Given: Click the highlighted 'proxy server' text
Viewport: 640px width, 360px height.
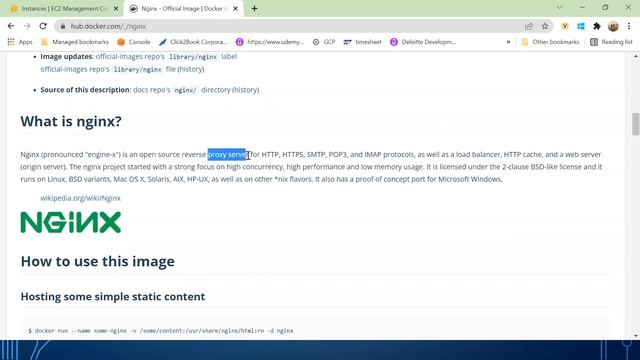Looking at the screenshot, I should 227,154.
